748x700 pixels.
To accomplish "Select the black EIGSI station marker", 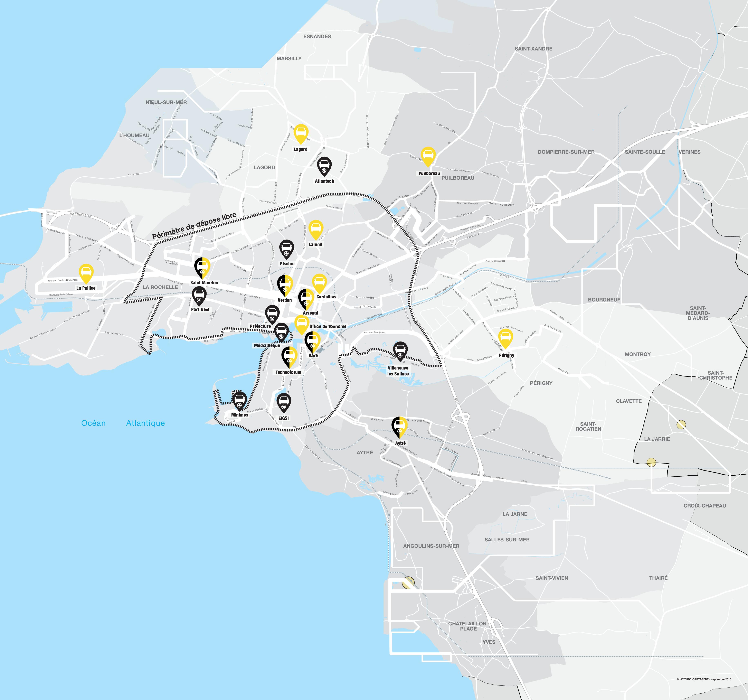I will pos(284,403).
